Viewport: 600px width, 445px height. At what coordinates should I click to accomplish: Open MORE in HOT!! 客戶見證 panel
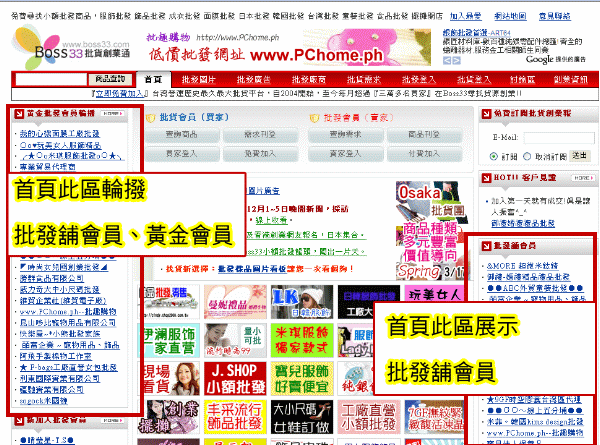(x=583, y=178)
